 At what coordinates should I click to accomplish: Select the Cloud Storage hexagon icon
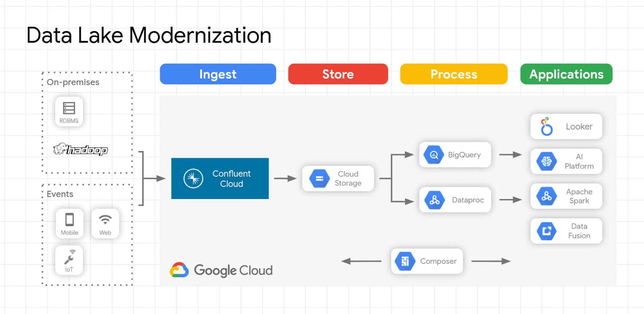tap(319, 178)
